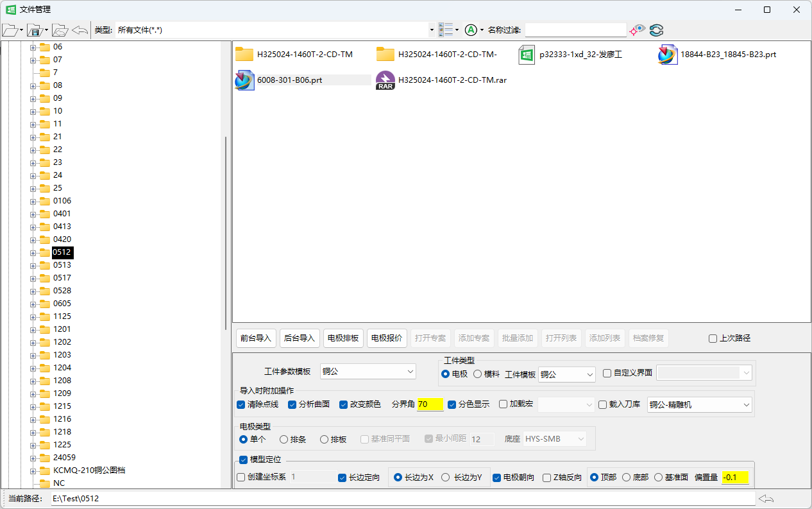Viewport: 812px width, 509px height.
Task: Enable Z轴反向 checkbox
Action: 546,478
